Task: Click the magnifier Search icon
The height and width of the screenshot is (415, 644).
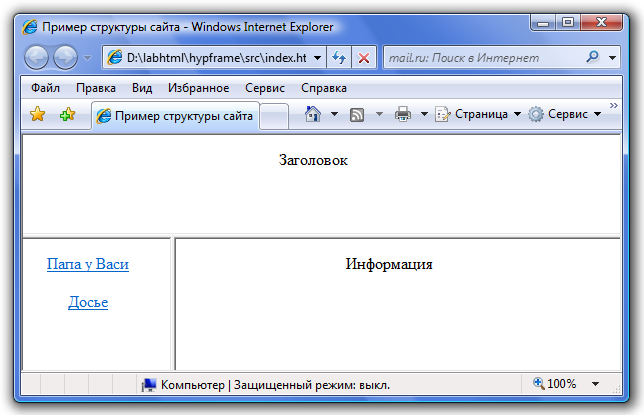Action: pos(593,57)
